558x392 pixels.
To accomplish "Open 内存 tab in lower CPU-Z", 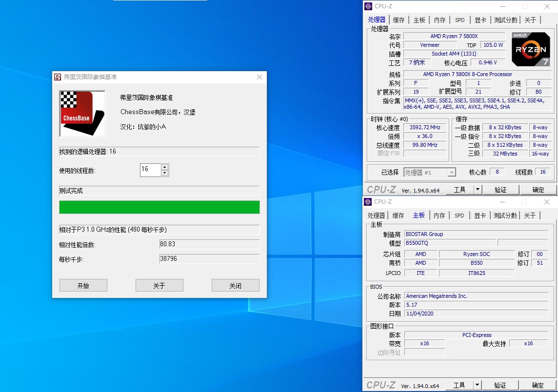I will pos(439,216).
